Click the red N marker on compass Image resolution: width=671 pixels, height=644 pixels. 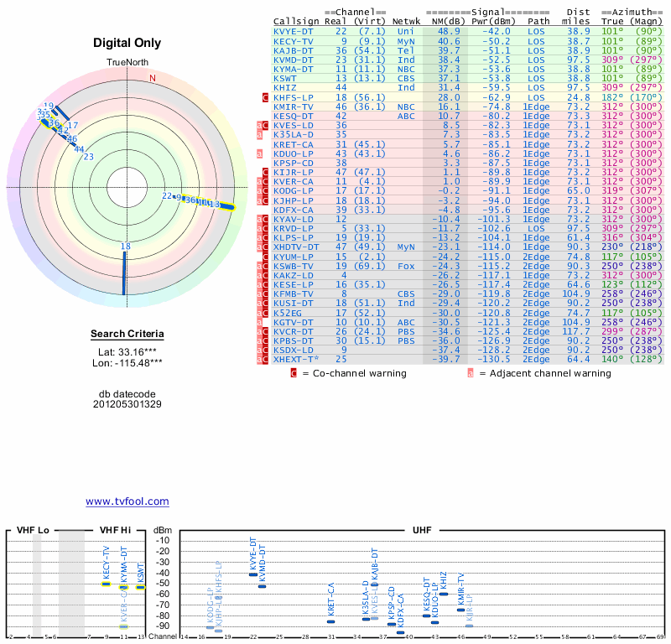[153, 78]
